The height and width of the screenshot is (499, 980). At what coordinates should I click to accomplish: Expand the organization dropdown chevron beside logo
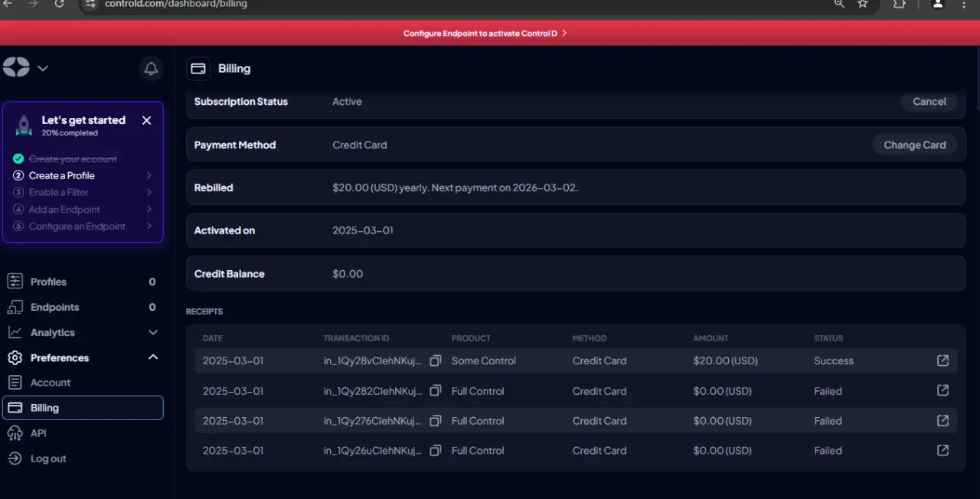[43, 68]
